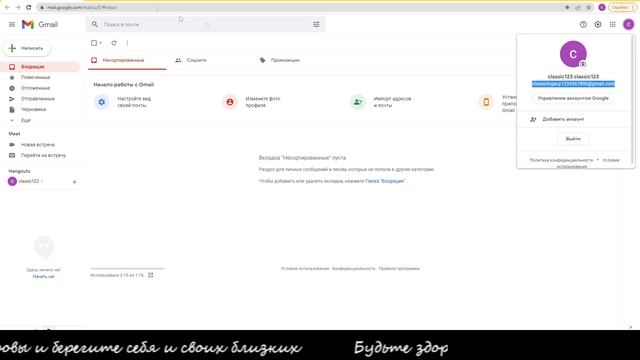Open Входящие folder
Image resolution: width=640 pixels, height=360 pixels.
[40, 67]
